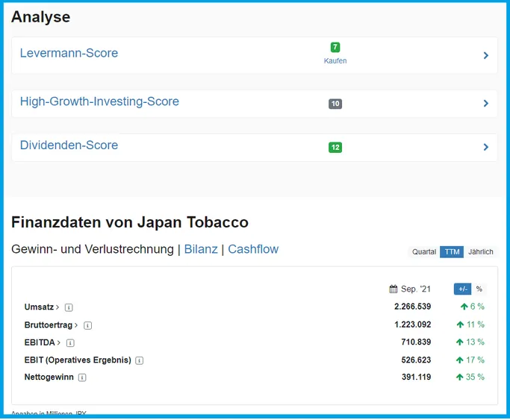Screen dimensions: 510x420
Task: Expand the Bruttoertrag row arrow
Action: pos(76,325)
